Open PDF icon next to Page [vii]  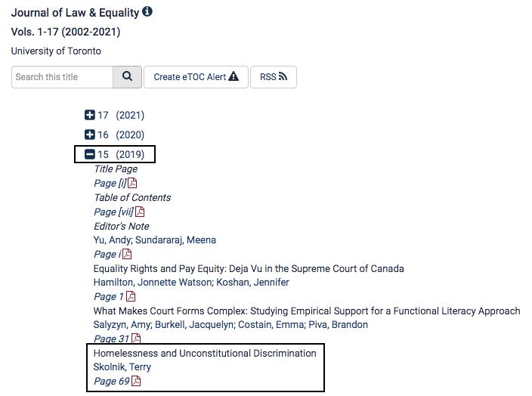(x=140, y=212)
